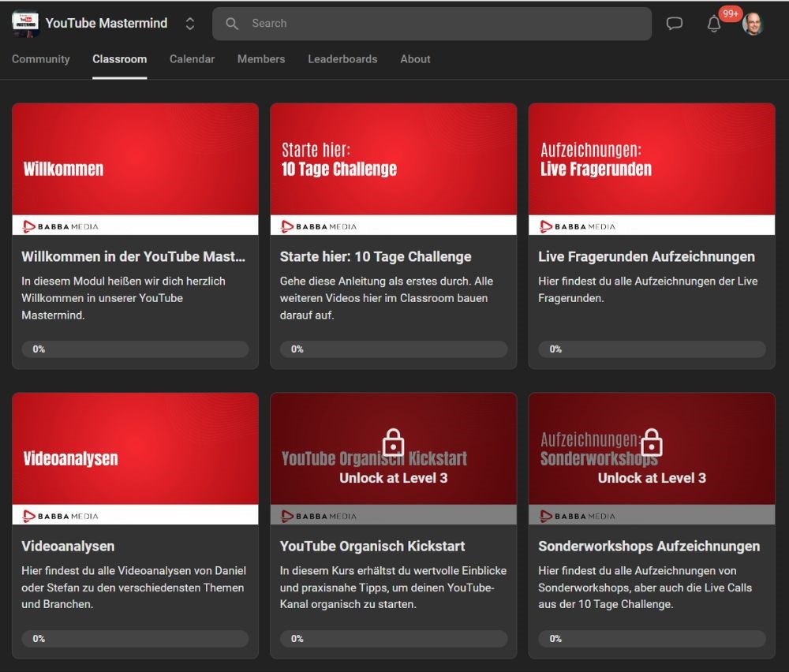This screenshot has height=672, width=789.
Task: Click the search magnifier icon
Action: click(x=231, y=24)
